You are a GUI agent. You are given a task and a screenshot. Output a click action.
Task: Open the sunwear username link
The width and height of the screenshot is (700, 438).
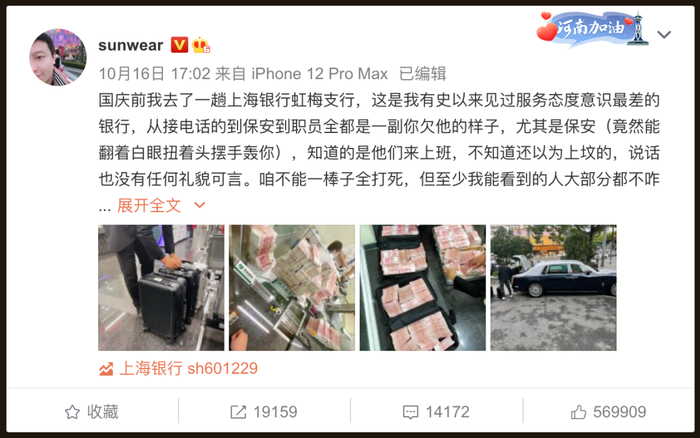coord(130,45)
